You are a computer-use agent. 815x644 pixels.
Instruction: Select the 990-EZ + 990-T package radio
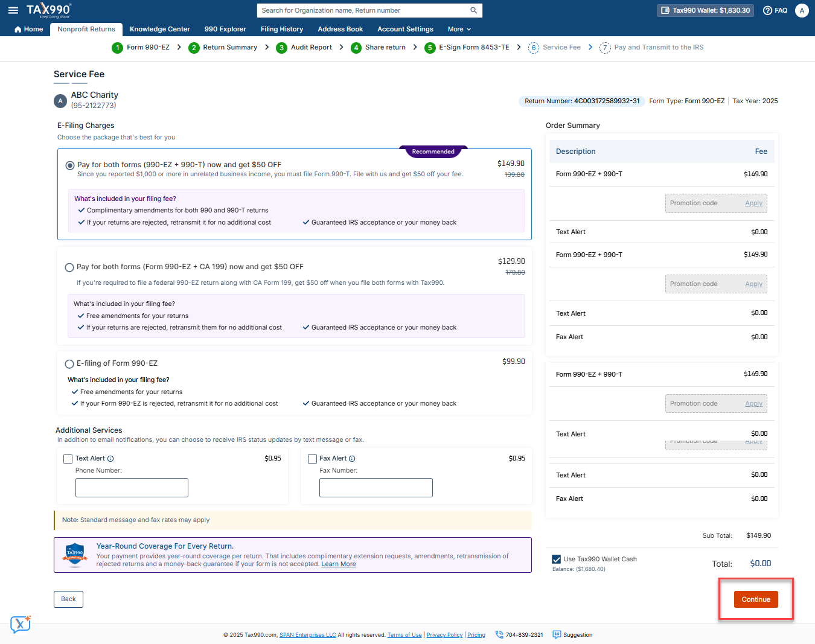(70, 165)
